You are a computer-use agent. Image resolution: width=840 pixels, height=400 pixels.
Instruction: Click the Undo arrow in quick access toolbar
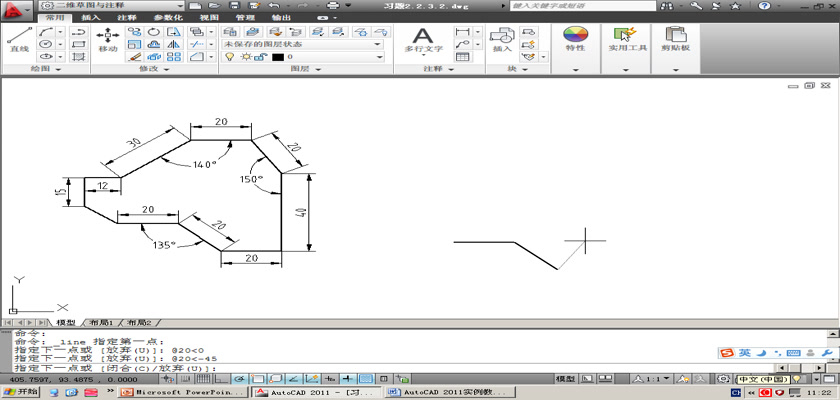coord(274,5)
